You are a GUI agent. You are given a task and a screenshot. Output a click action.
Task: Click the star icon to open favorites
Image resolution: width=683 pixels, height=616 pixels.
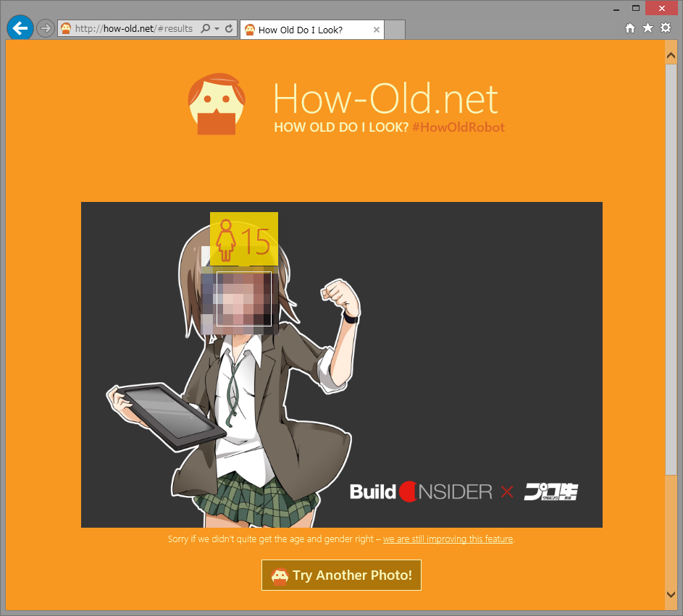648,28
